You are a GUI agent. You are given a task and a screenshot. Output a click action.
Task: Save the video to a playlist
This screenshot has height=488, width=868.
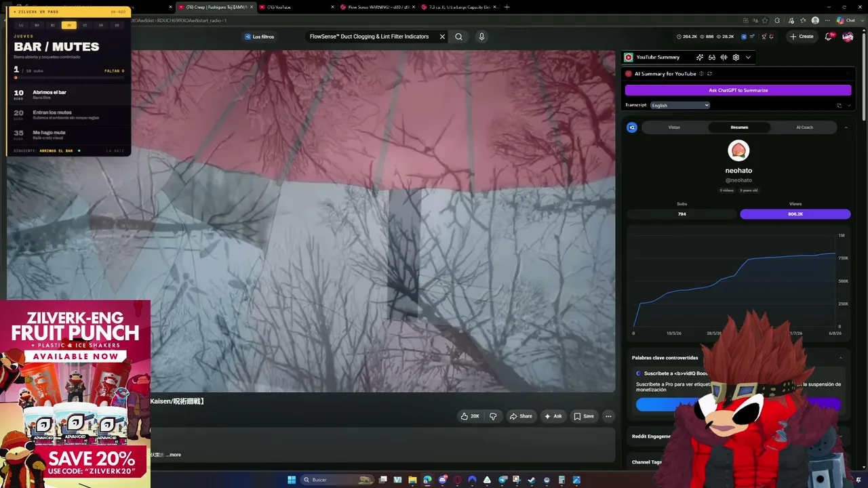click(583, 416)
